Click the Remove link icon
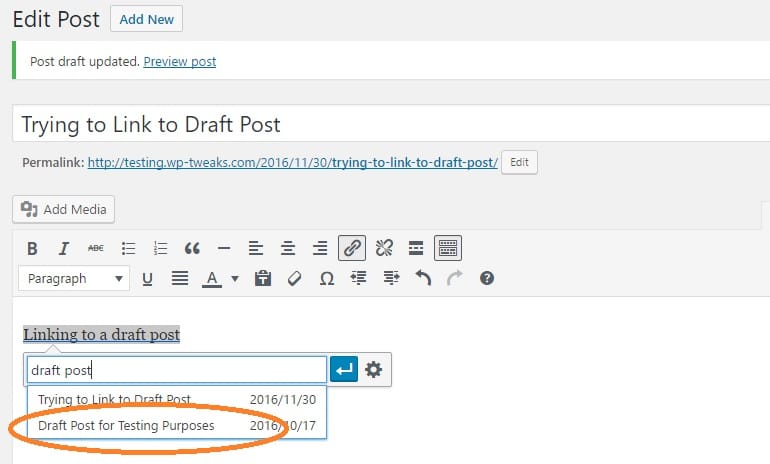Image resolution: width=770 pixels, height=464 pixels. 384,248
